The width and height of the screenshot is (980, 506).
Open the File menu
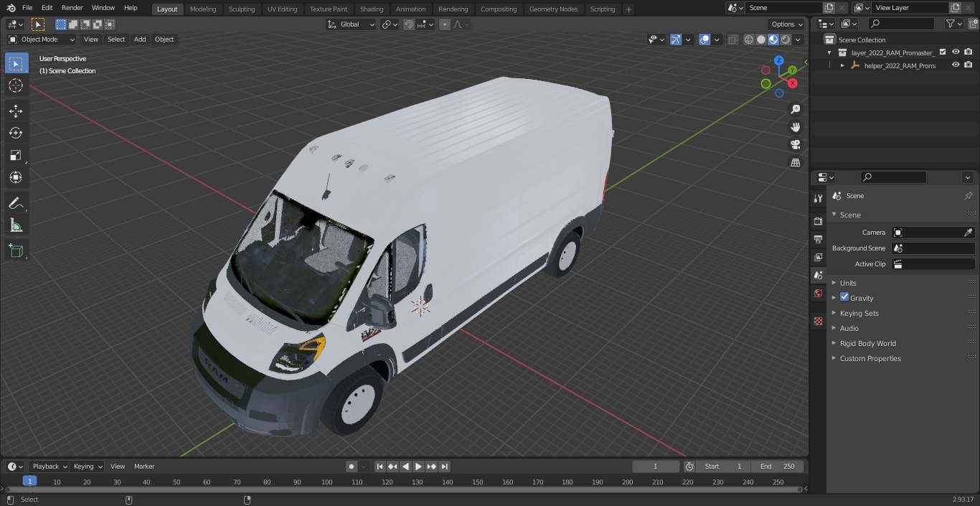[x=27, y=8]
